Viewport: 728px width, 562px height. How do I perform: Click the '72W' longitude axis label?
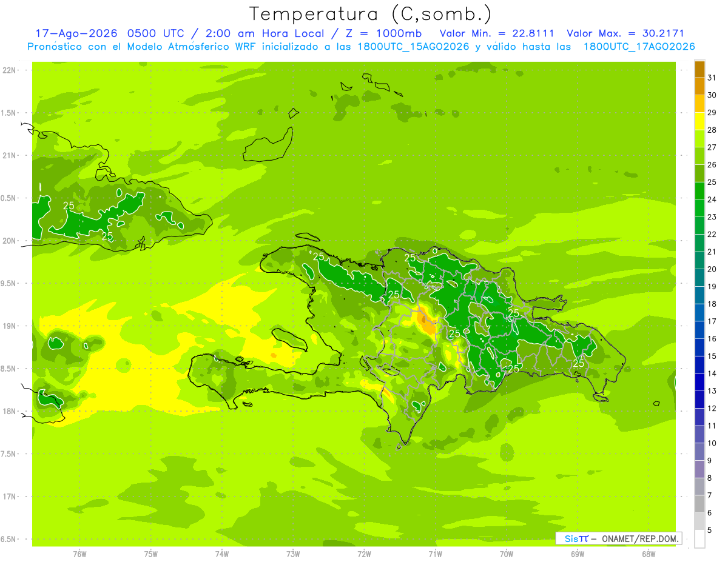click(364, 554)
